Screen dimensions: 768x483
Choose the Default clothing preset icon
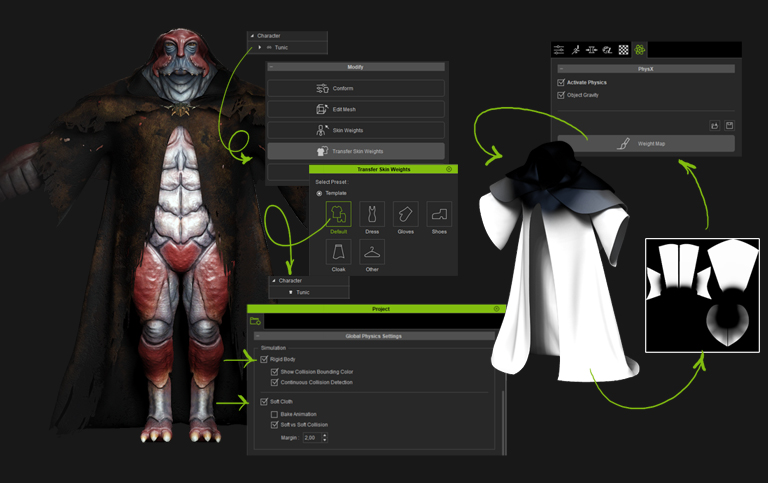coord(338,214)
